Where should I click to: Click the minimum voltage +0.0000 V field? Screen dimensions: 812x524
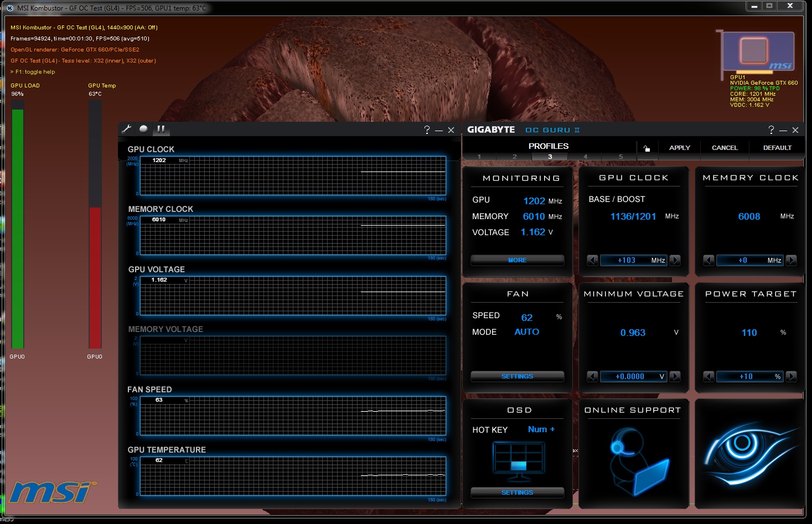click(x=634, y=376)
